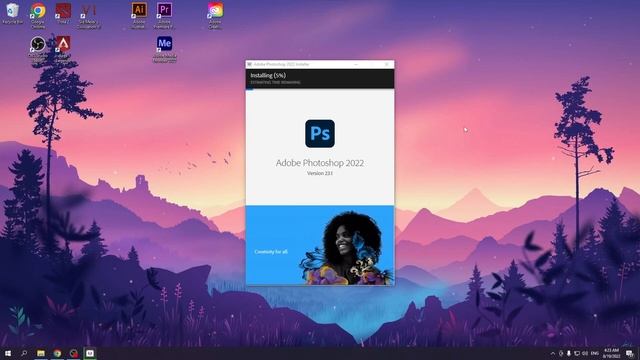Launch Adobe Media Encoder from the desktop

tap(164, 49)
